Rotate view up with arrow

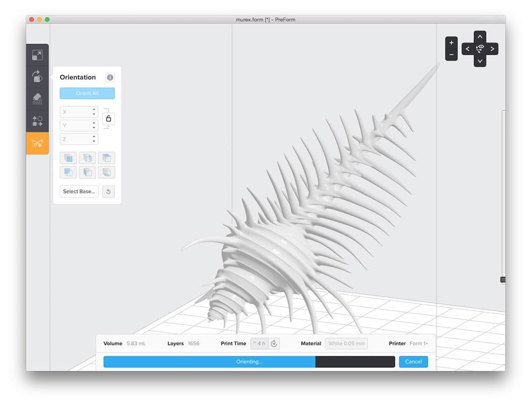(x=480, y=37)
